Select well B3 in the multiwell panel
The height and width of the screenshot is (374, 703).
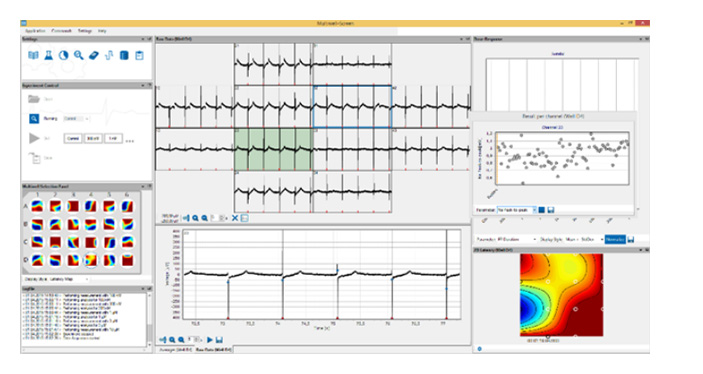tap(73, 224)
